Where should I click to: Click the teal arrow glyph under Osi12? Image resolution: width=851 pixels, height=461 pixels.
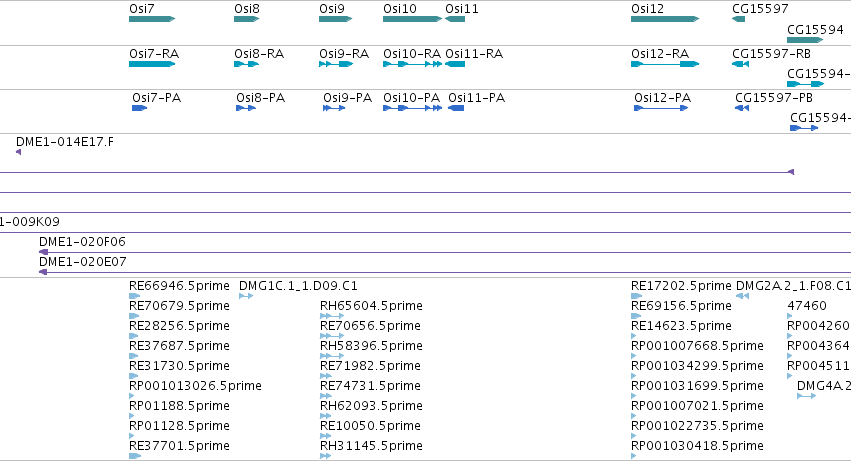[665, 19]
